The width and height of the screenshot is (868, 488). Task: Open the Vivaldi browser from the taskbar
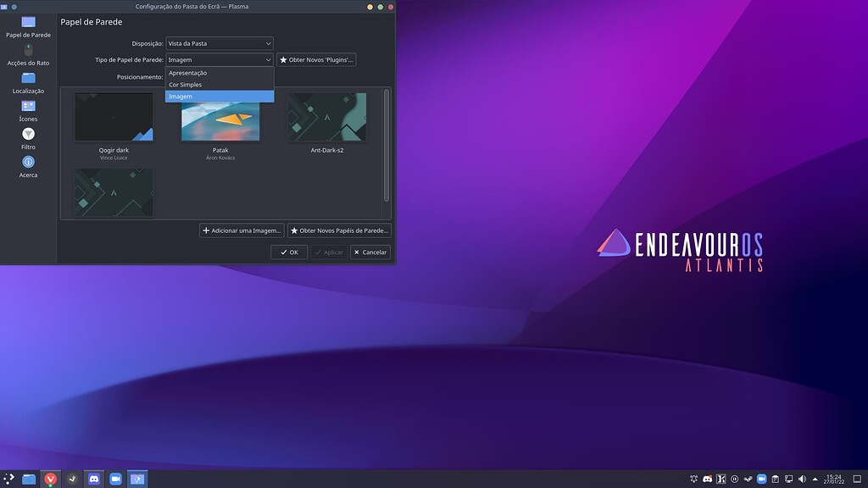(51, 480)
